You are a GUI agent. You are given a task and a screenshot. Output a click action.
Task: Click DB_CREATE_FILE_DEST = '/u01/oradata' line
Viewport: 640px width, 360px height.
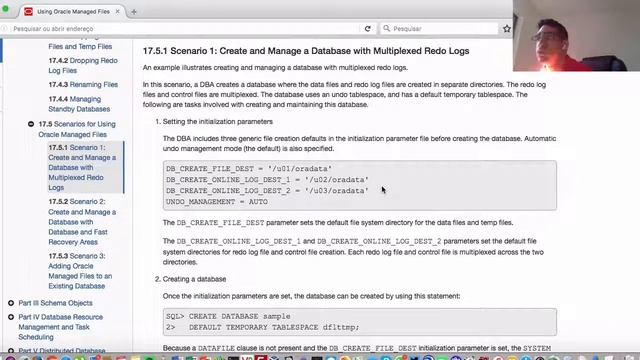coord(249,169)
